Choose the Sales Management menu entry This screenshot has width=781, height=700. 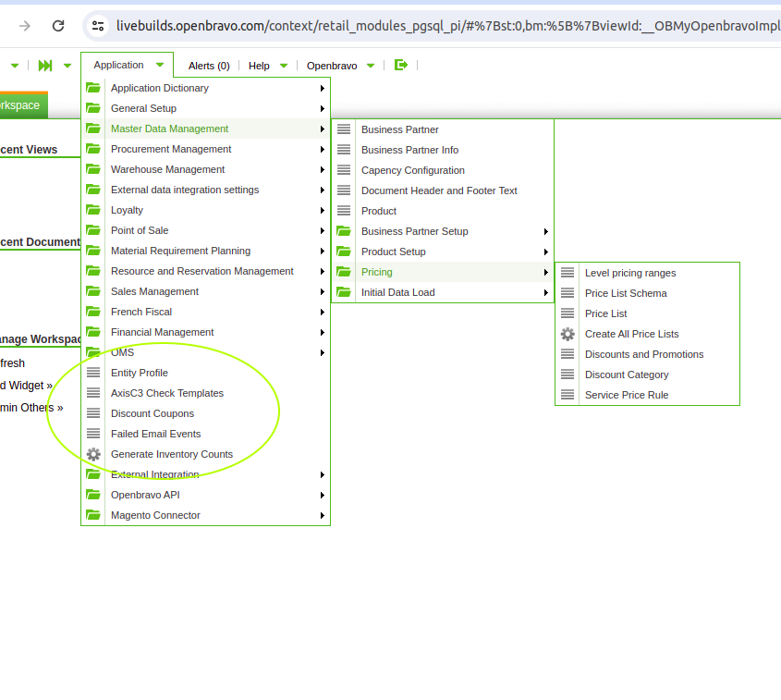pos(154,291)
